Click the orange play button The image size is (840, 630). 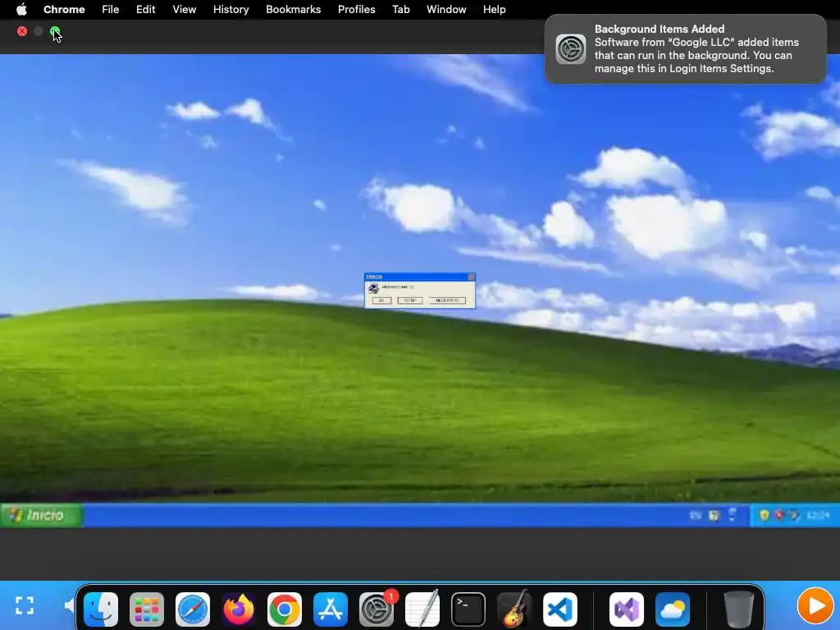pyautogui.click(x=815, y=606)
